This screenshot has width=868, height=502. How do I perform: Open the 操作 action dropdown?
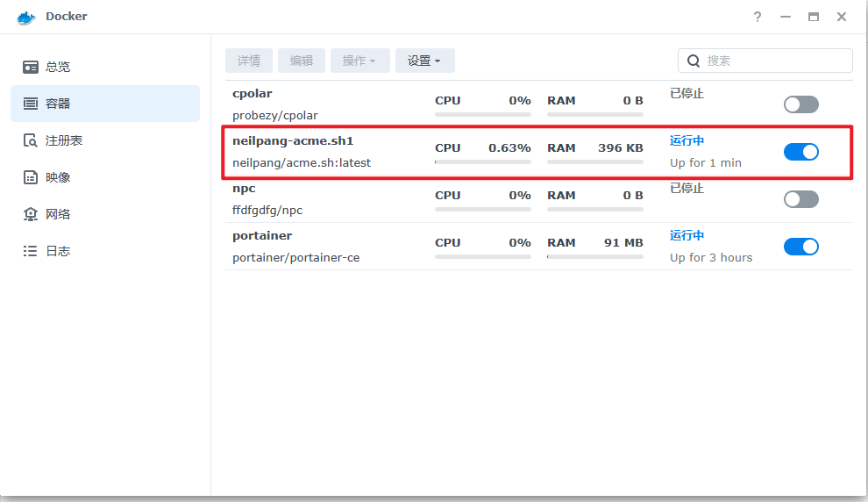coord(359,61)
